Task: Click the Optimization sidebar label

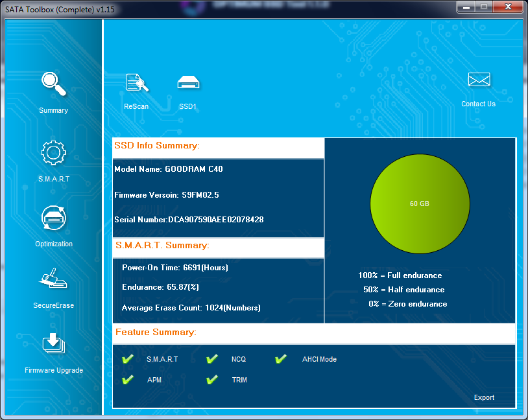Action: point(54,244)
